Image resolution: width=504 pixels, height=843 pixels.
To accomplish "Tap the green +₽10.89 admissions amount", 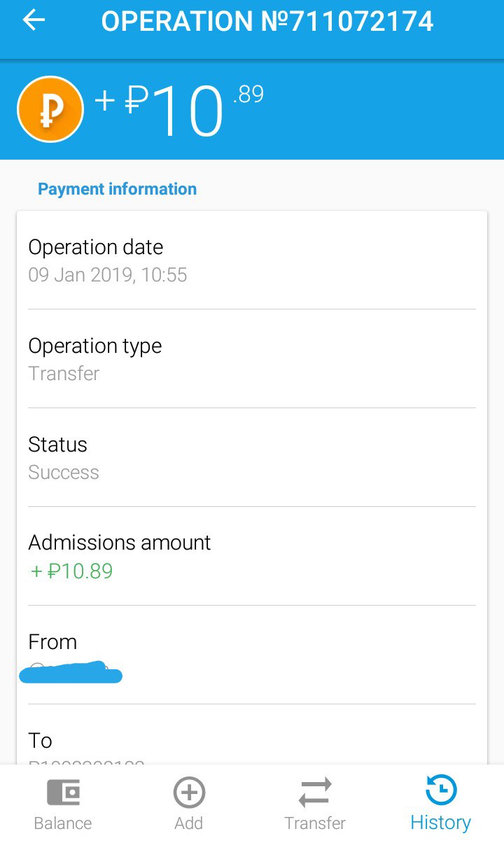I will click(x=71, y=571).
